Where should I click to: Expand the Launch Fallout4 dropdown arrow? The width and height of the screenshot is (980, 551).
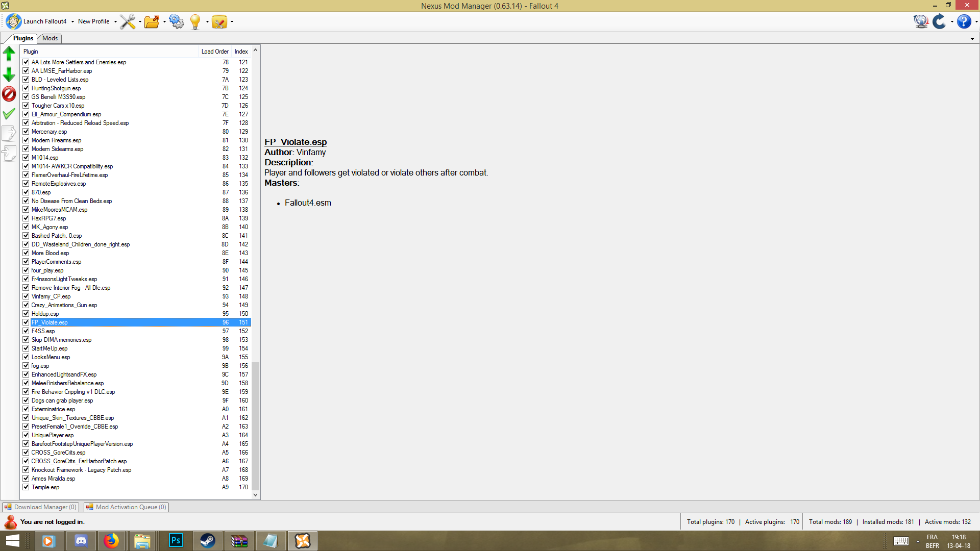tap(72, 21)
